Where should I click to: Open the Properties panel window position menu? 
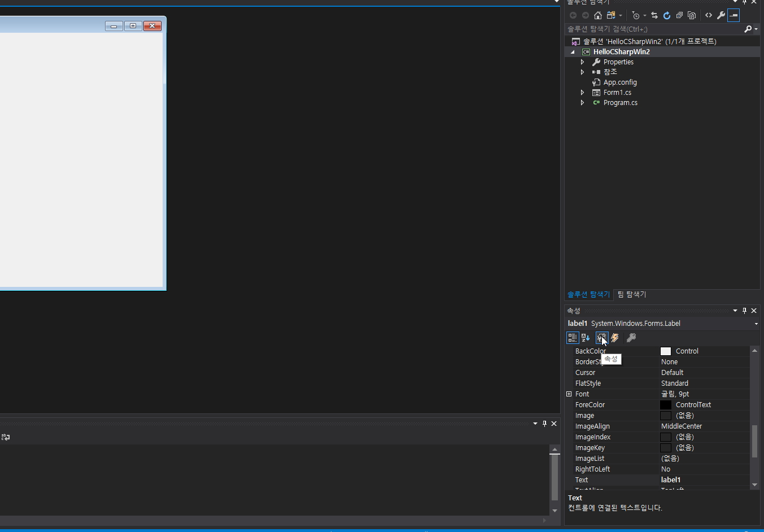click(735, 311)
